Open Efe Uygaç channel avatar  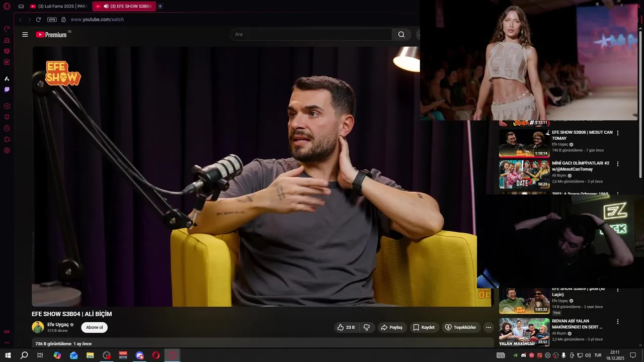38,327
